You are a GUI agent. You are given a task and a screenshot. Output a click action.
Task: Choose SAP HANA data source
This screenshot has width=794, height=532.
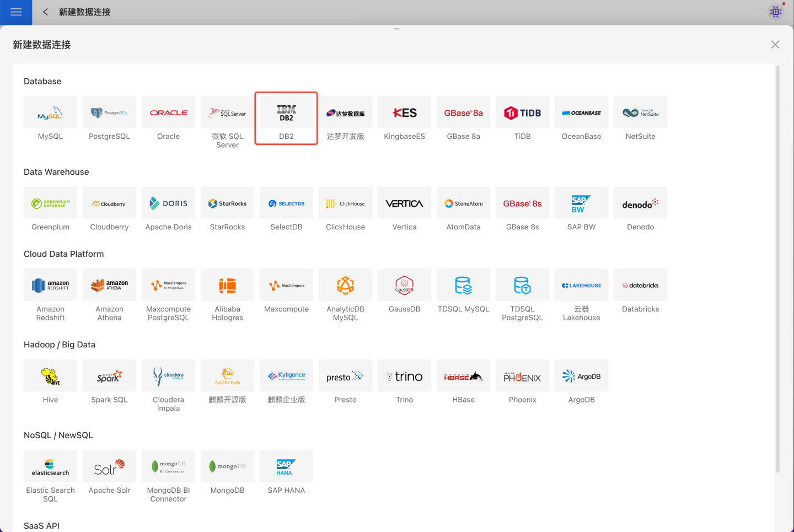286,466
